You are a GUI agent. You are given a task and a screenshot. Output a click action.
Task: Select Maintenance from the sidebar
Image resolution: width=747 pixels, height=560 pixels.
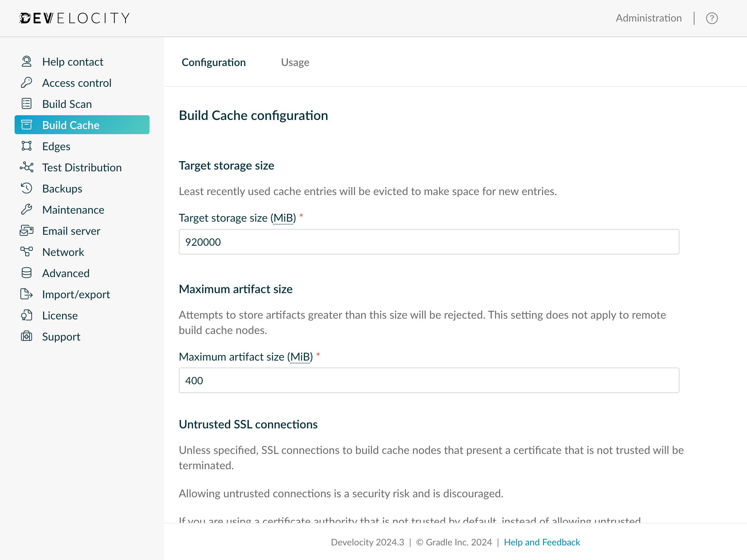[73, 210]
